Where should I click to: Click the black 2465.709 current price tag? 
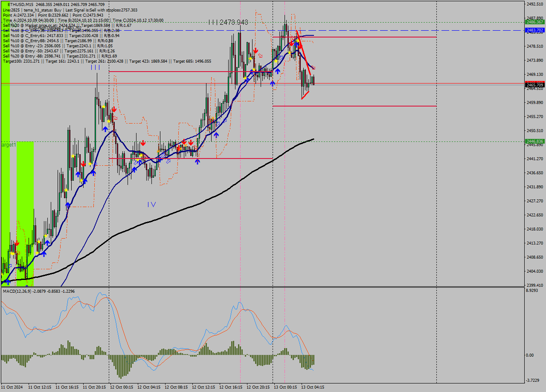pos(534,85)
